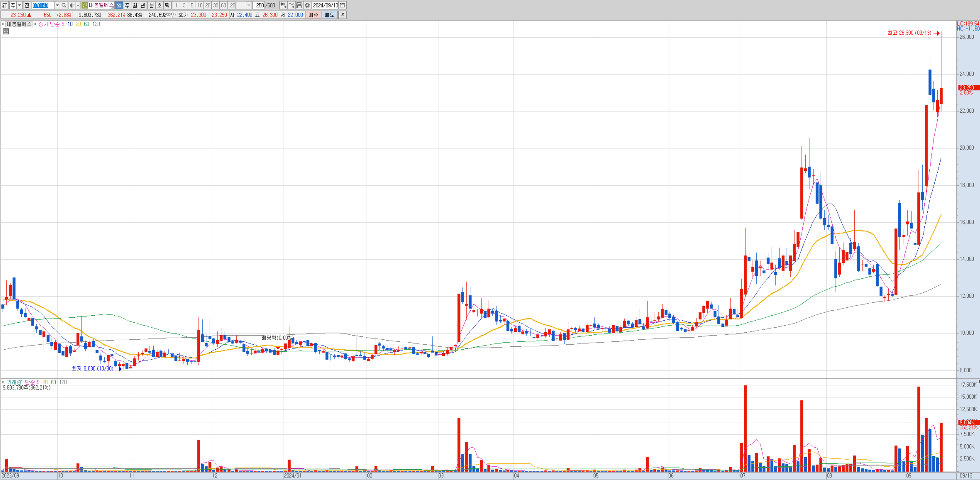Open the calendar date picker icon
This screenshot has height=480, width=980.
pos(343,5)
